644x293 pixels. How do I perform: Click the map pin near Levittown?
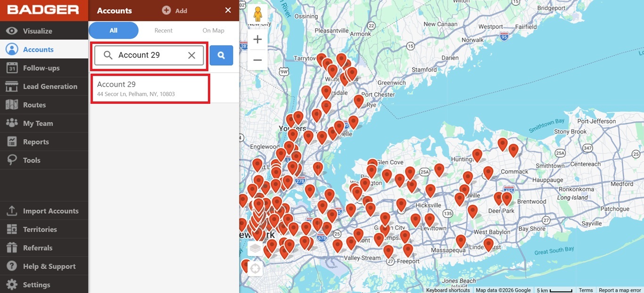(x=429, y=219)
